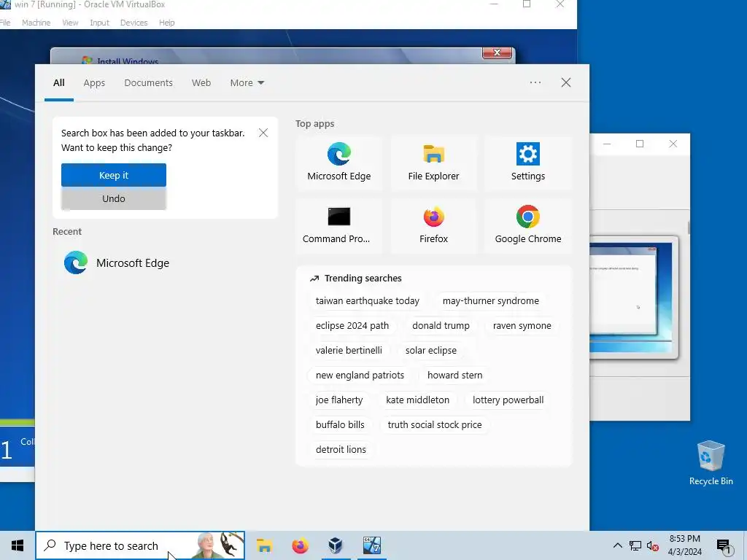Select the All search tab

58,83
